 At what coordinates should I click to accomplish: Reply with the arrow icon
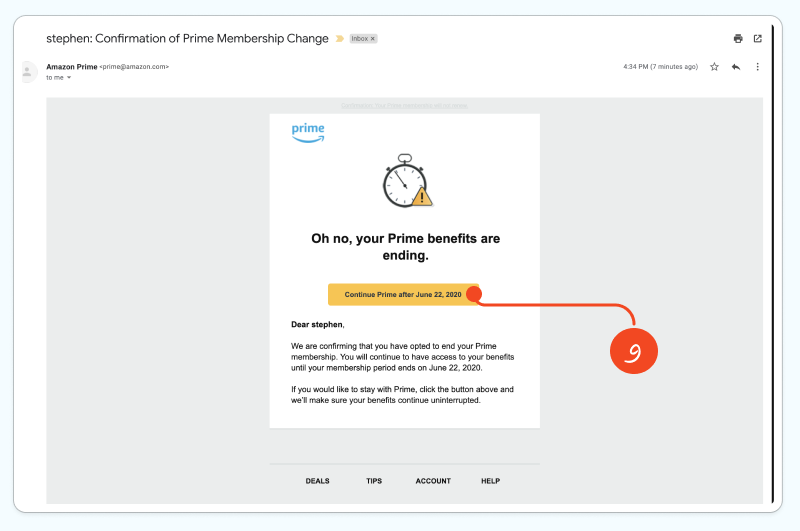click(x=736, y=67)
